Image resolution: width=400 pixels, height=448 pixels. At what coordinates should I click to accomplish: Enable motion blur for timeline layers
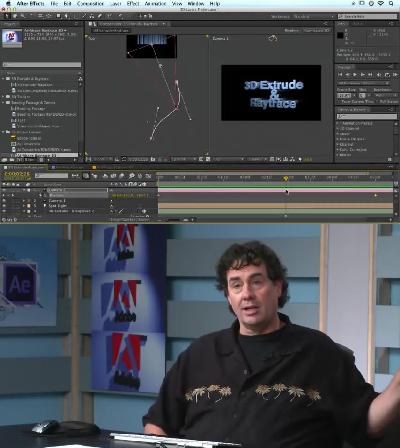121,176
